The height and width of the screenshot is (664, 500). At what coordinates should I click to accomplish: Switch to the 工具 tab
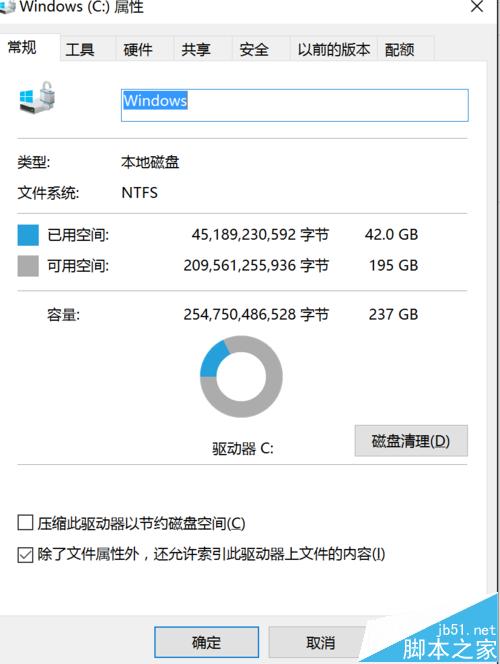pyautogui.click(x=80, y=50)
